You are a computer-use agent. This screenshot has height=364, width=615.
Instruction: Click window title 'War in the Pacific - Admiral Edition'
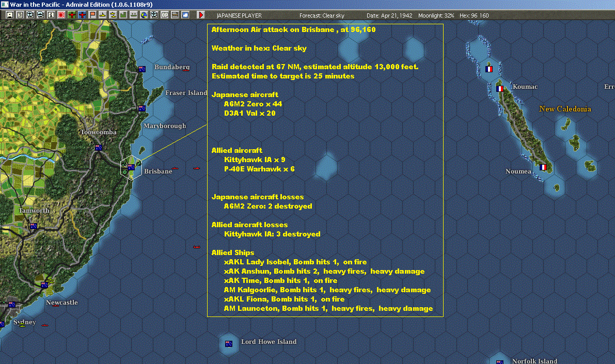click(x=81, y=5)
